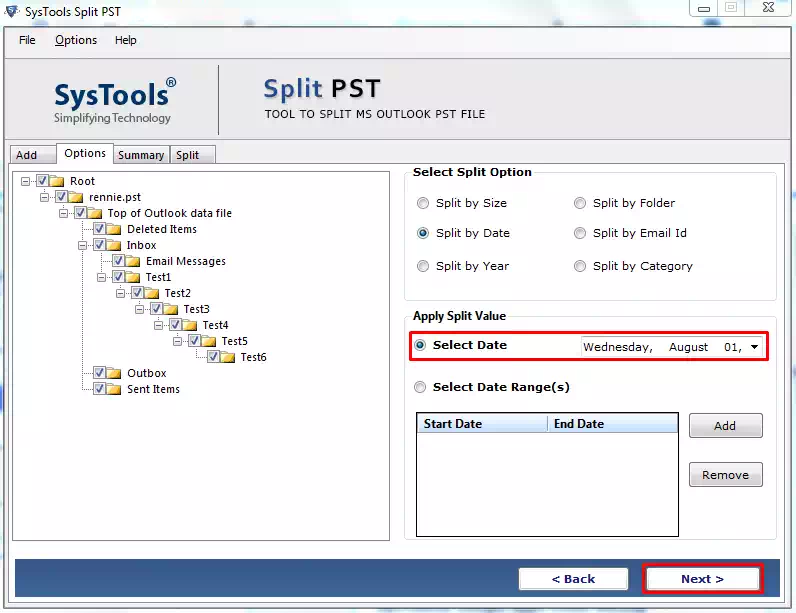Click the Next button
The height and width of the screenshot is (613, 796).
click(702, 578)
